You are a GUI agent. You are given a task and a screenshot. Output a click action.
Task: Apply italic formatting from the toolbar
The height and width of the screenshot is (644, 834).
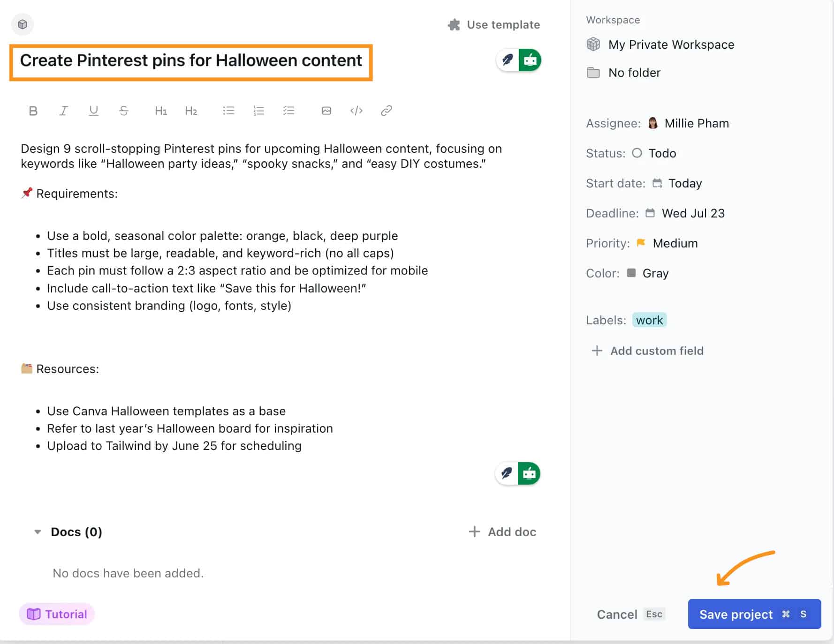coord(63,111)
